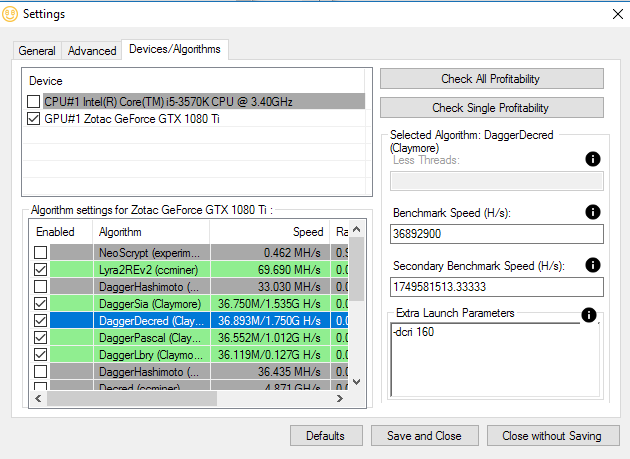Viewport: 630px width, 459px height.
Task: Disable the DaggerLbry algorithm checkbox
Action: pyautogui.click(x=40, y=354)
